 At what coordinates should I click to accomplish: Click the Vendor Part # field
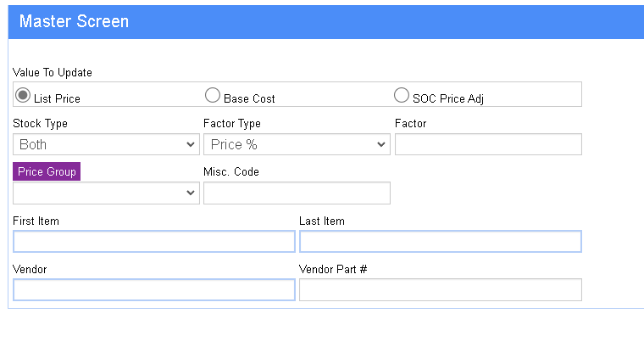(x=441, y=290)
